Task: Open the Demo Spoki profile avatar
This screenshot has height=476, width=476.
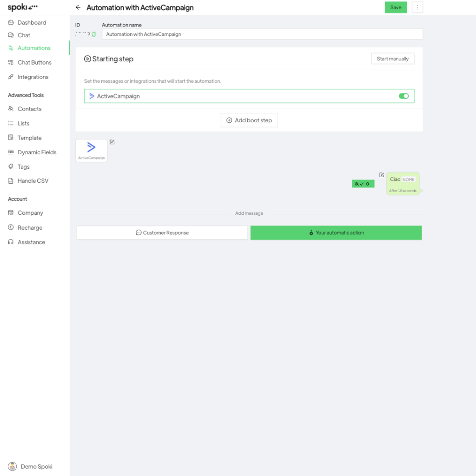Action: click(12, 466)
